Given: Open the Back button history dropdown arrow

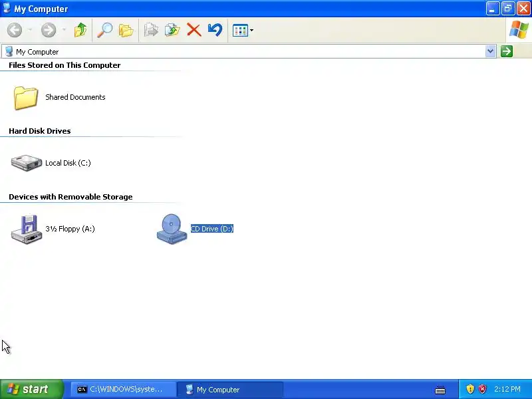Looking at the screenshot, I should 30,30.
